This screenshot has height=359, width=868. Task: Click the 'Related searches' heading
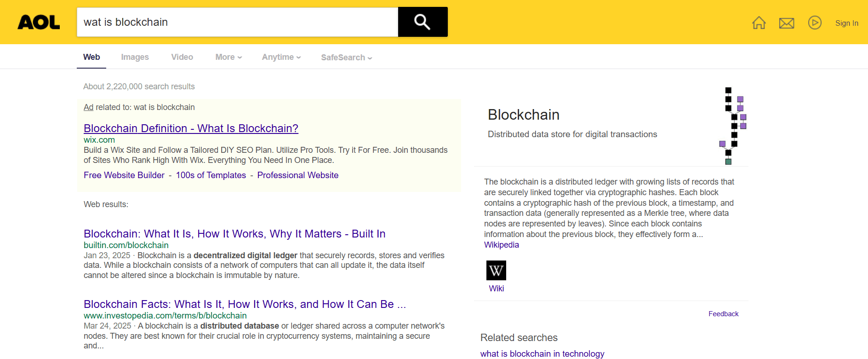(x=519, y=338)
